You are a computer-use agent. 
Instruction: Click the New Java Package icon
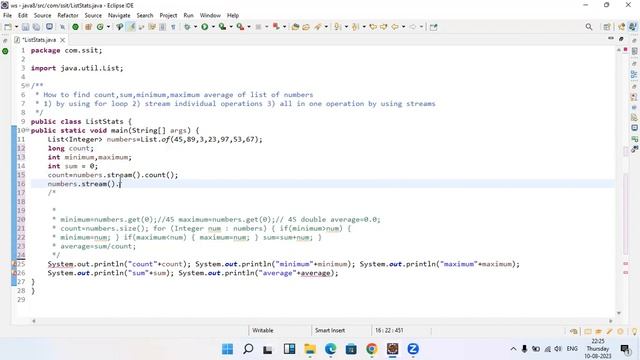point(88,27)
